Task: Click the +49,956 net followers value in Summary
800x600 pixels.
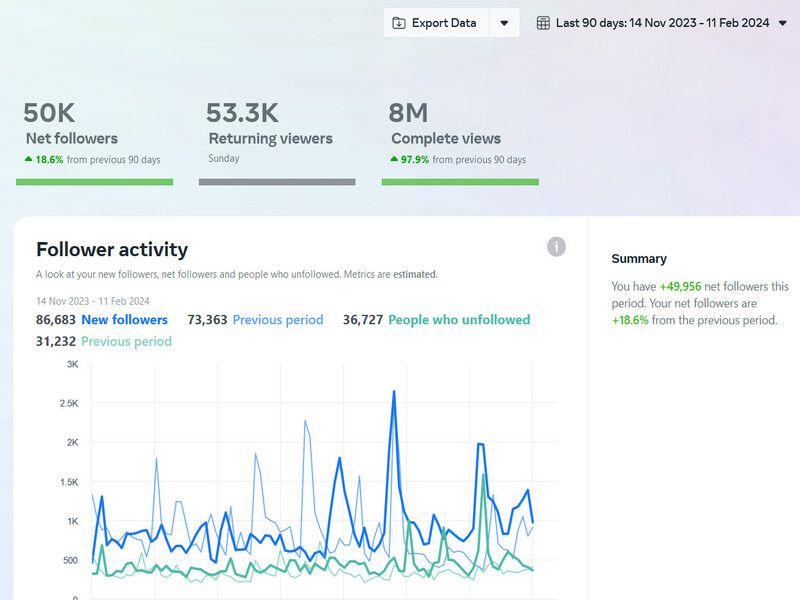Action: [679, 285]
